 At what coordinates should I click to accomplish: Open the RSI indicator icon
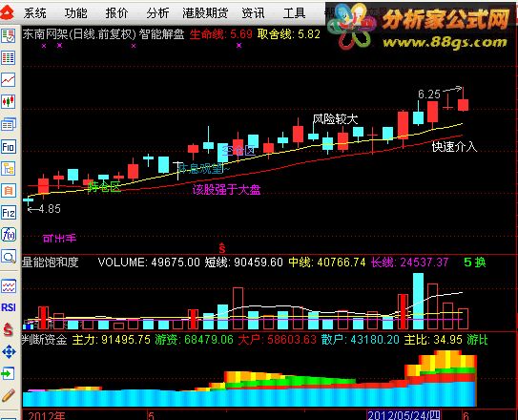[9, 307]
